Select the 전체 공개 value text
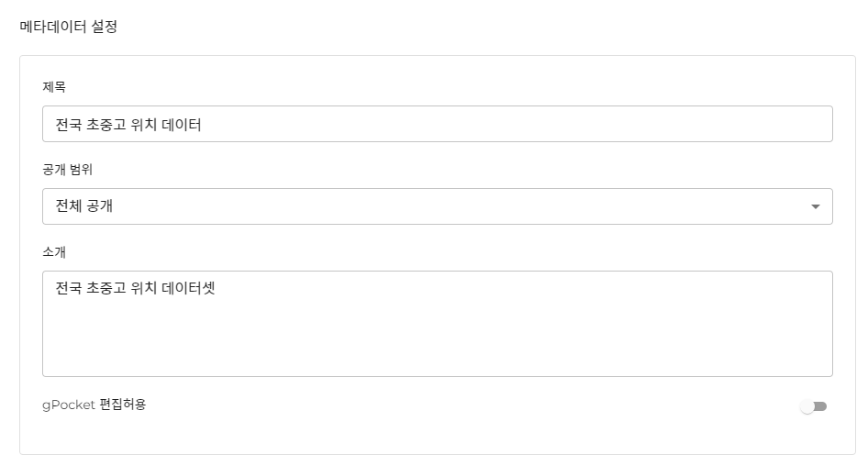The image size is (868, 466). 84,206
